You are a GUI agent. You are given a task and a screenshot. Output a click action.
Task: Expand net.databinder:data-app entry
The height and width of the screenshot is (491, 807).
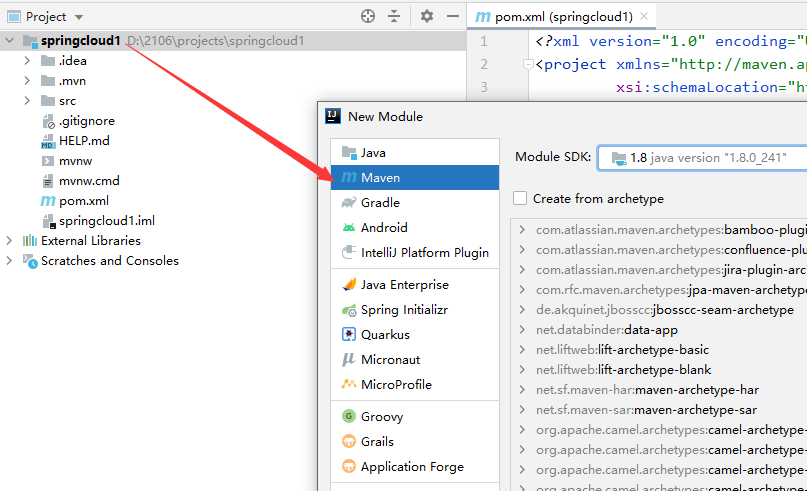[x=522, y=330]
